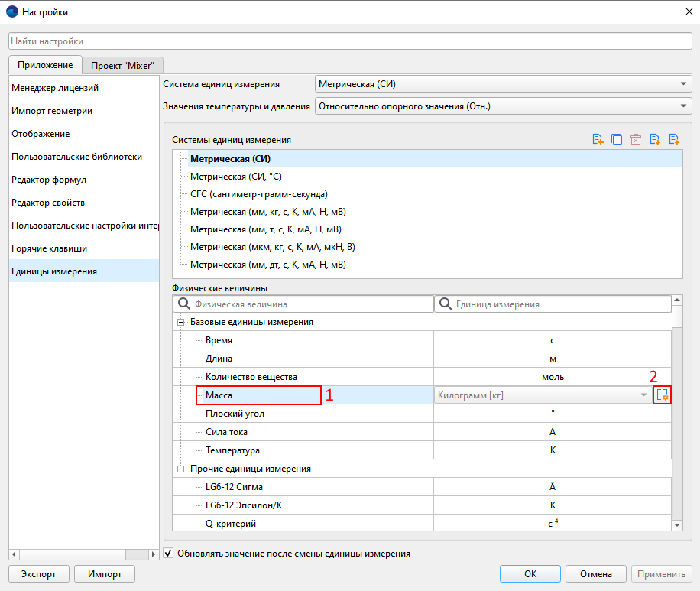700x591 pixels.
Task: Click the add new unit system icon
Action: point(598,139)
